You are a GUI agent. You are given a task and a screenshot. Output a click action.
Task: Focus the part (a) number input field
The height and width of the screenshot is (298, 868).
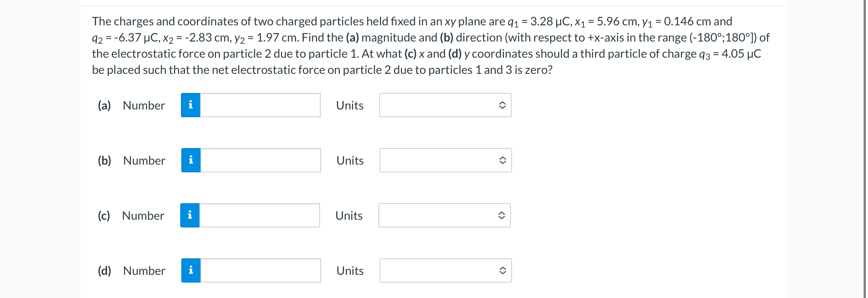(260, 105)
